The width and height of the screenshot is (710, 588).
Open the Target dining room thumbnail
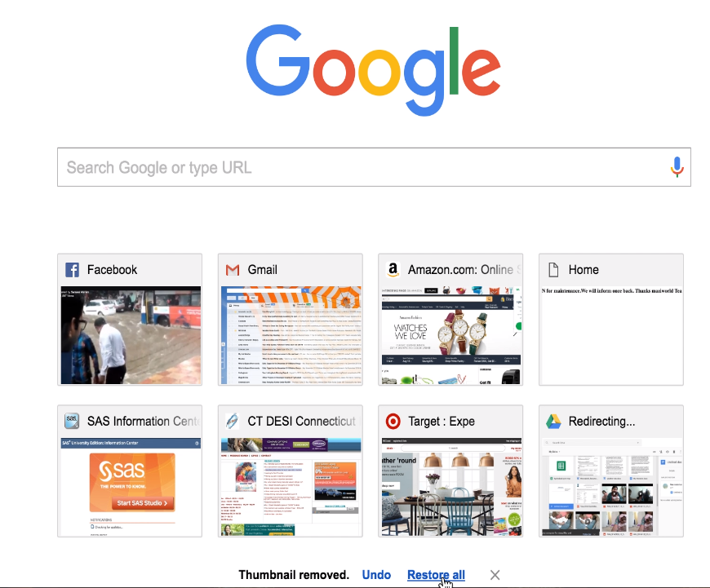tap(451, 487)
